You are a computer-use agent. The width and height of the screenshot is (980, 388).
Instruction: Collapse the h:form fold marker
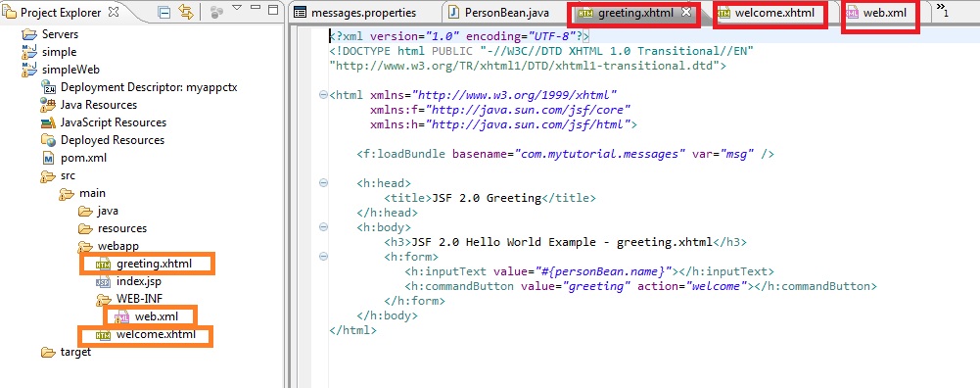point(323,257)
